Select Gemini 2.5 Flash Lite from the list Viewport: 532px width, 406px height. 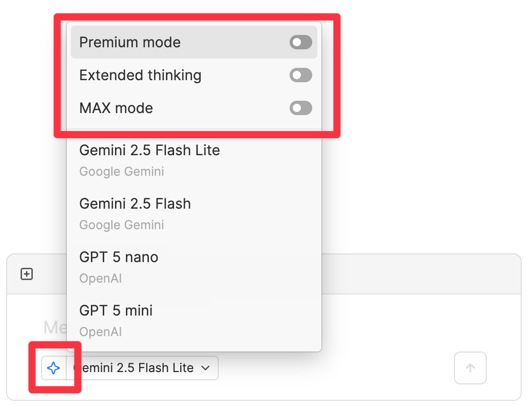point(149,150)
